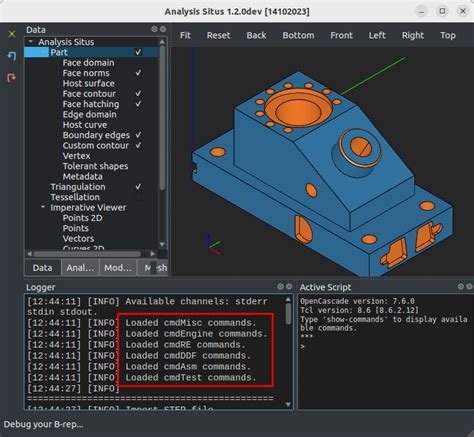Switch to the Data tab
The height and width of the screenshot is (437, 474).
click(x=43, y=268)
